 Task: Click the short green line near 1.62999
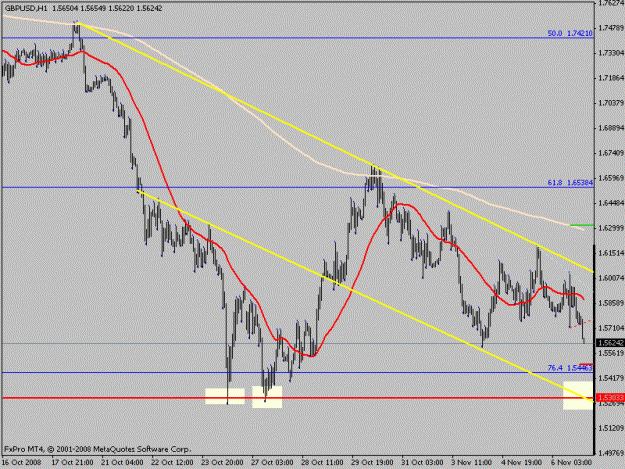point(582,225)
